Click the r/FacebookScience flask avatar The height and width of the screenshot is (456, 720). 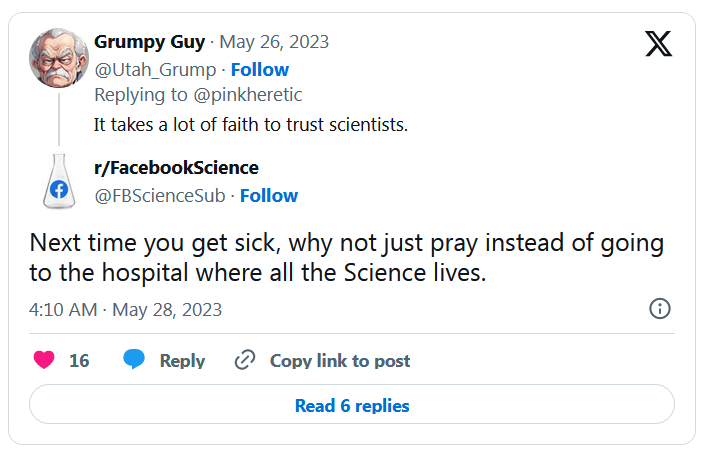click(x=59, y=181)
